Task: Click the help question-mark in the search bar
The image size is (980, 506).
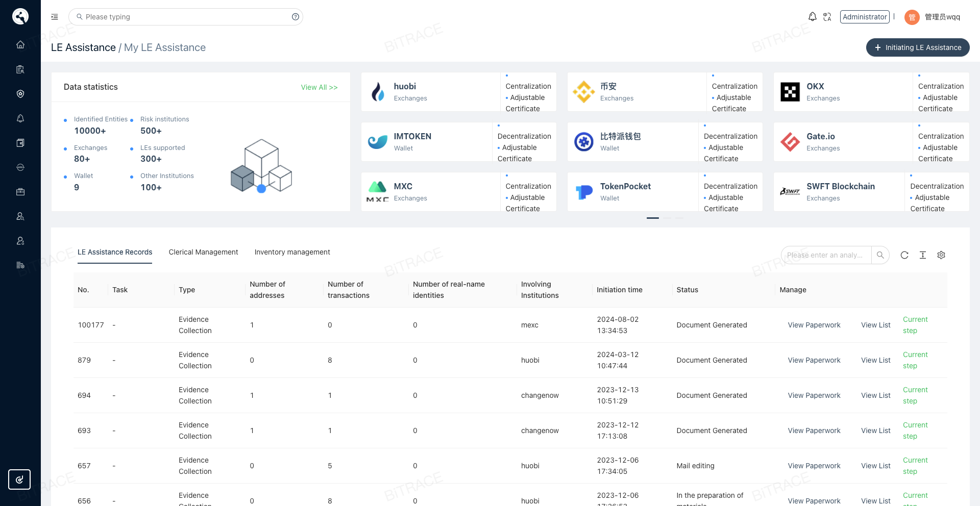Action: [x=296, y=17]
